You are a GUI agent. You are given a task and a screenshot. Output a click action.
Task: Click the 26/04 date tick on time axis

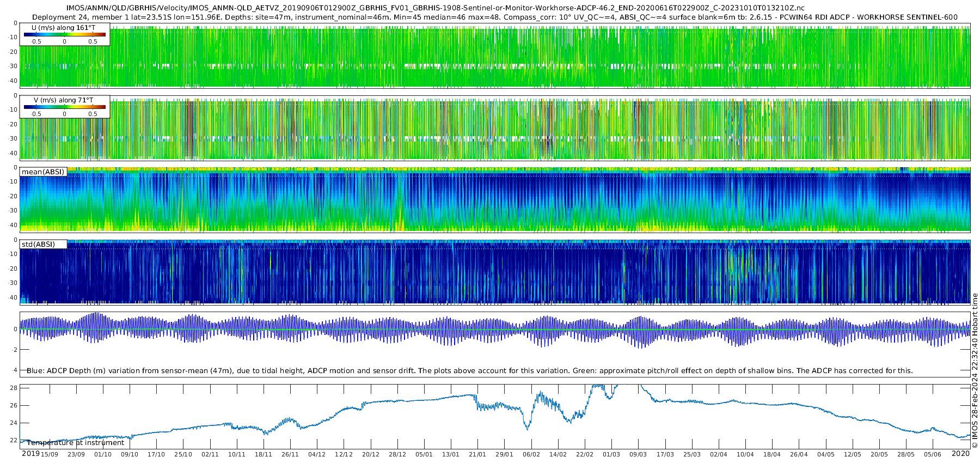click(799, 454)
